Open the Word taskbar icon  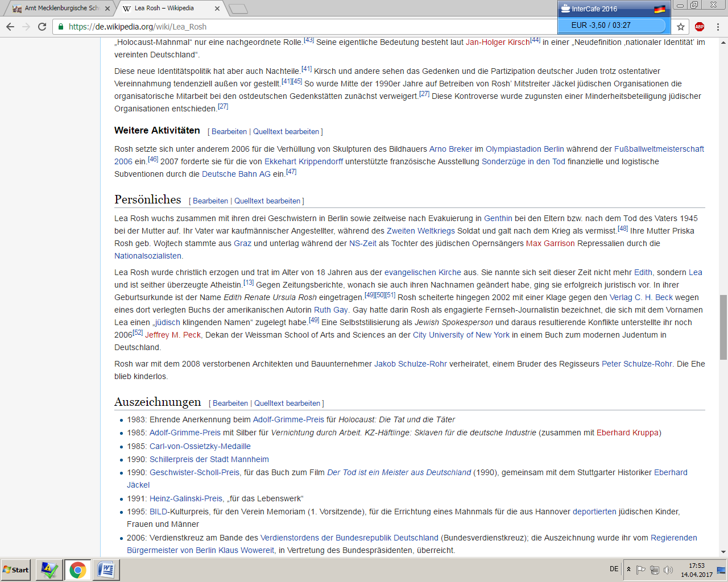tap(106, 569)
